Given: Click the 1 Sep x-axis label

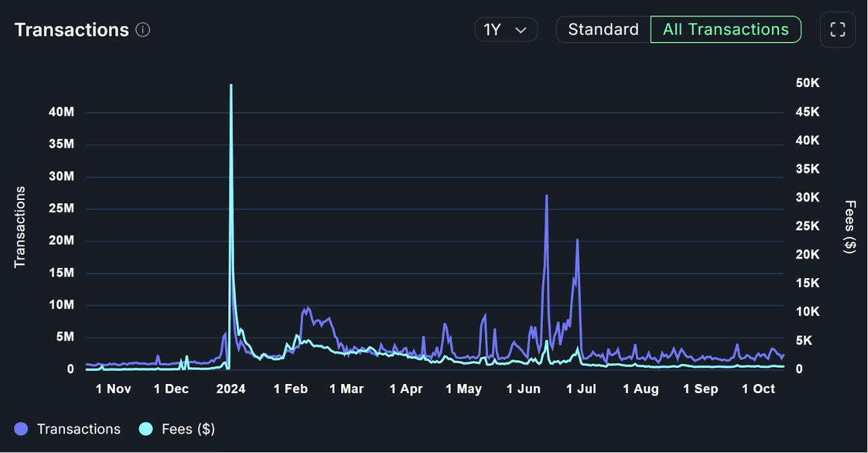Looking at the screenshot, I should click(x=700, y=388).
